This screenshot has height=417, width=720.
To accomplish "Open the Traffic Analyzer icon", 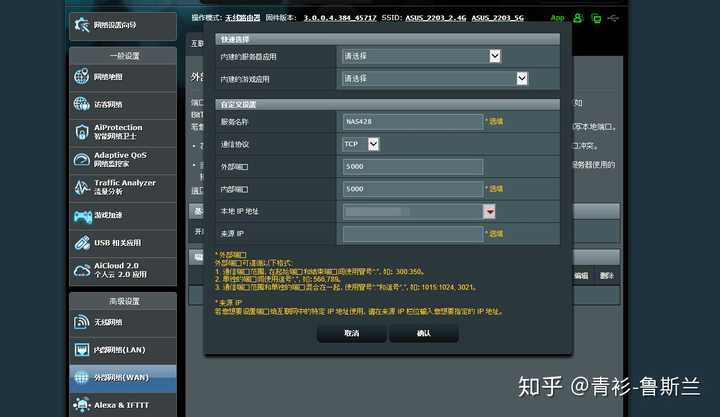I will pyautogui.click(x=82, y=187).
